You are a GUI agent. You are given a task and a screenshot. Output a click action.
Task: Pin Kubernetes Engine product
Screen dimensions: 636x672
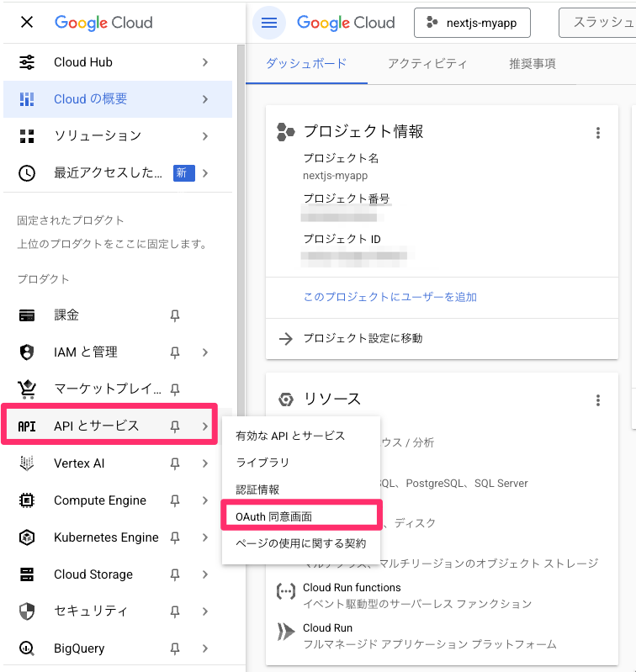(x=175, y=537)
